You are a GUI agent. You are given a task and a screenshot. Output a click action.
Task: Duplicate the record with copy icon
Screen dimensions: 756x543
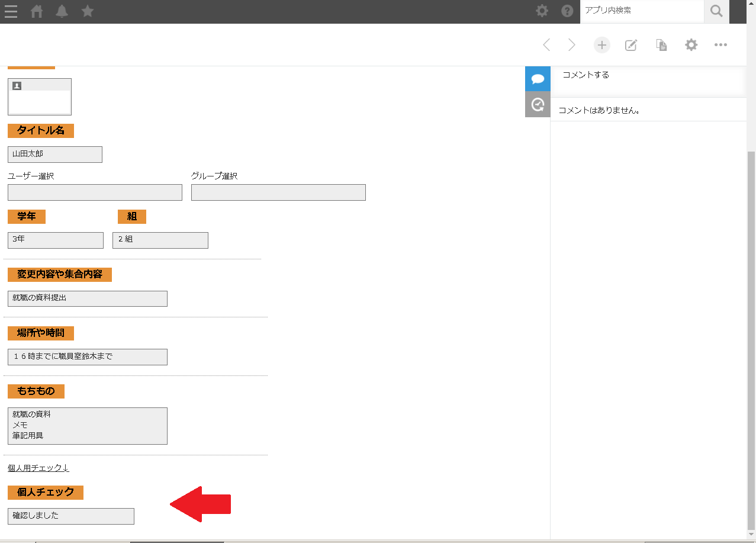(661, 45)
